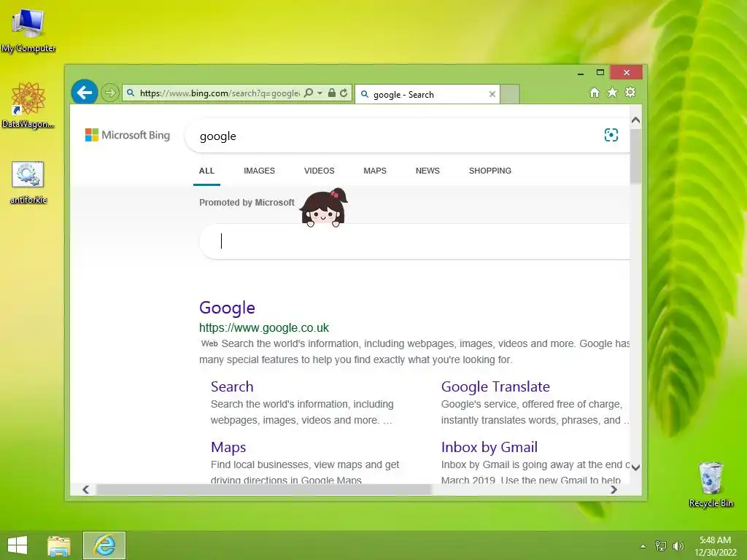Open the 'Maps' sublink
The image size is (747, 560).
[228, 447]
